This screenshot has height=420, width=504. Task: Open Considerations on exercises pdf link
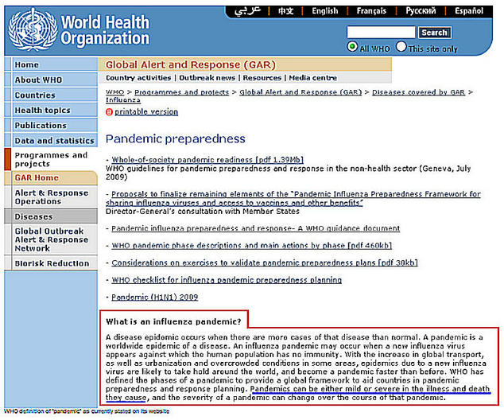[265, 262]
